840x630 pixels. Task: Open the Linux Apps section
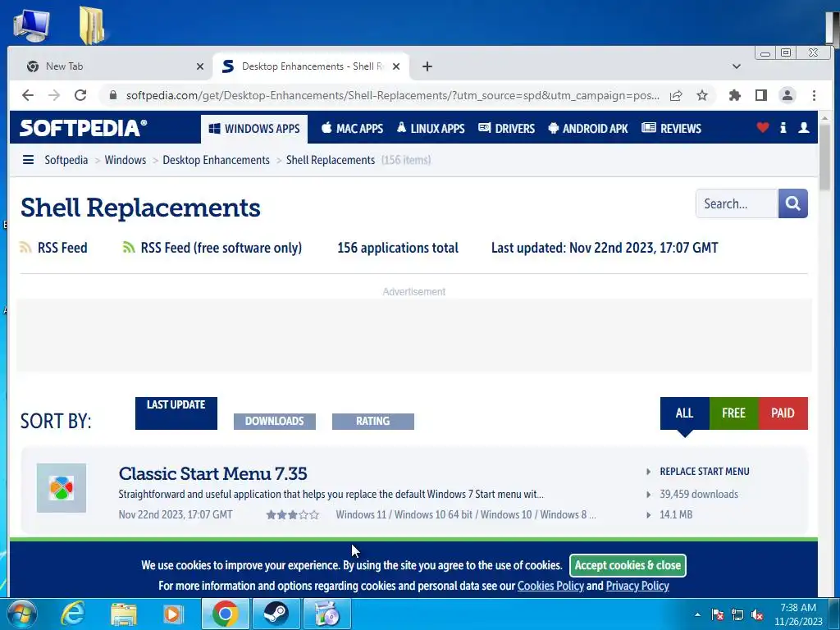(x=430, y=129)
